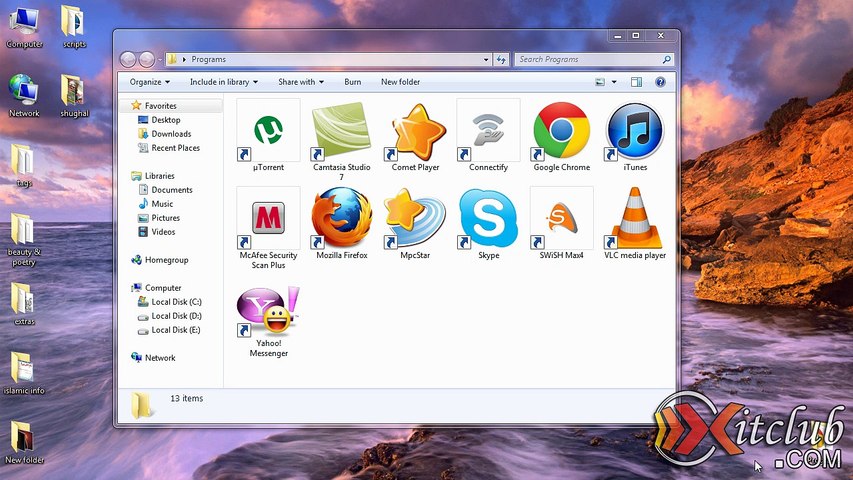Select Computer in navigation pane
The width and height of the screenshot is (853, 480).
tap(163, 288)
